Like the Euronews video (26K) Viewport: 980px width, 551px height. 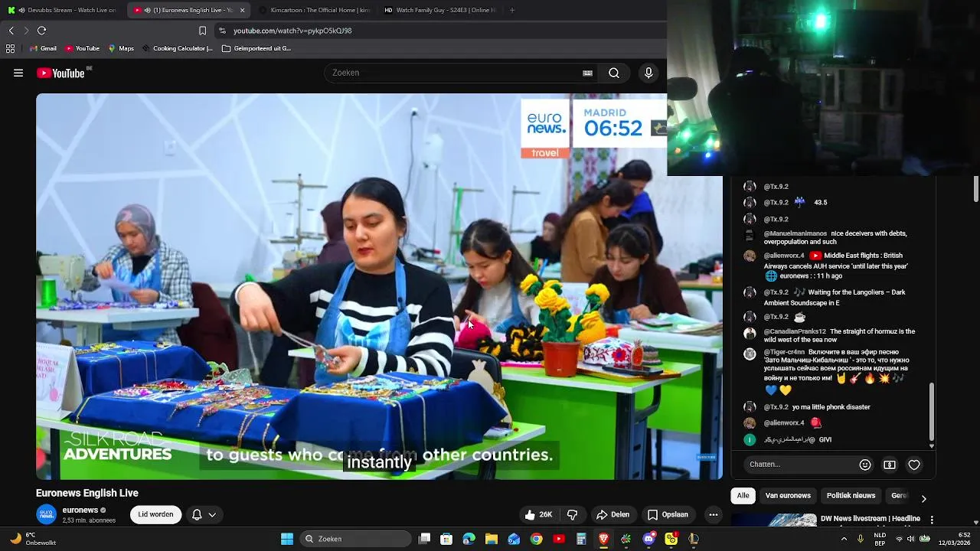538,515
